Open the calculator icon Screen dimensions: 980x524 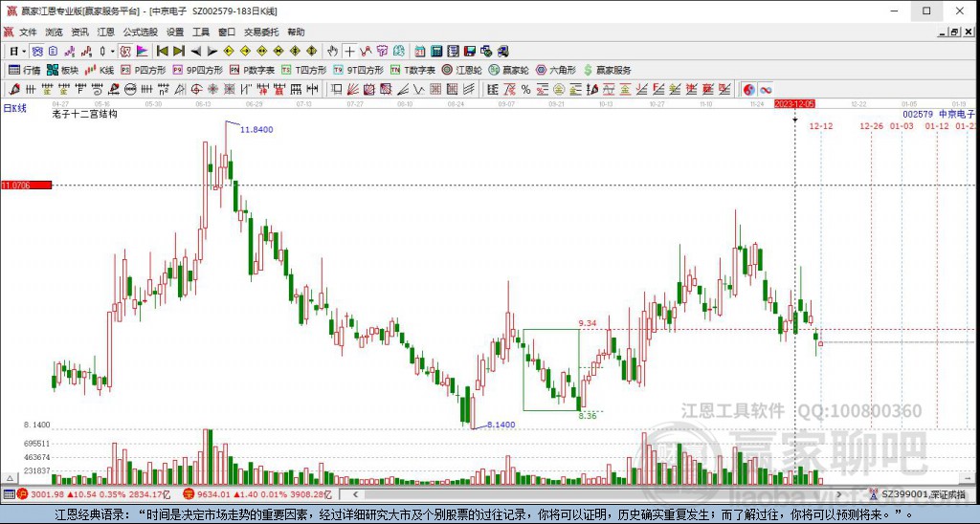coord(436,52)
